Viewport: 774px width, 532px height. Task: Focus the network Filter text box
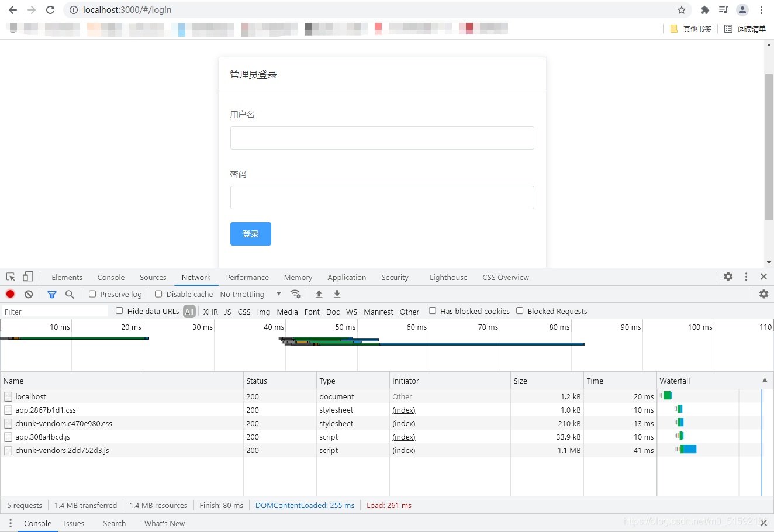(55, 312)
